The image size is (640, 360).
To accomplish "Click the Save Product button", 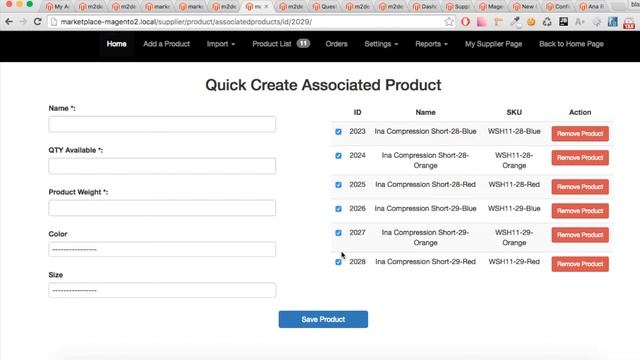I will (323, 319).
